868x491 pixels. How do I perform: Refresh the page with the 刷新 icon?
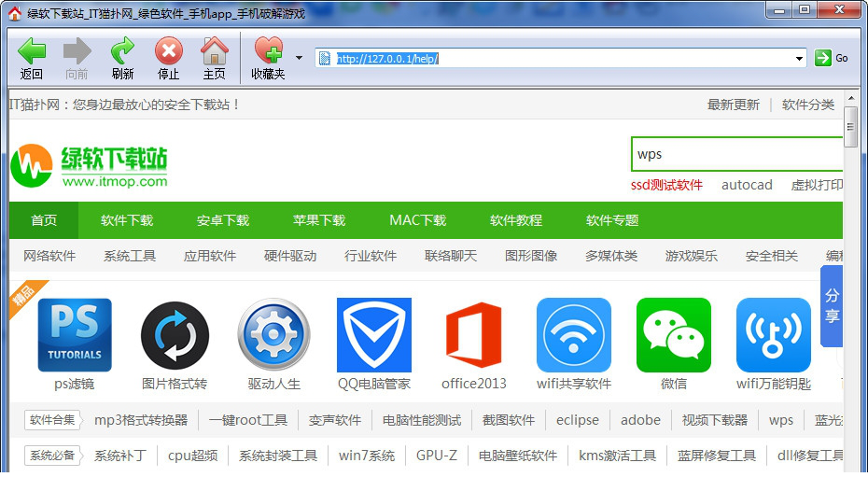(122, 51)
